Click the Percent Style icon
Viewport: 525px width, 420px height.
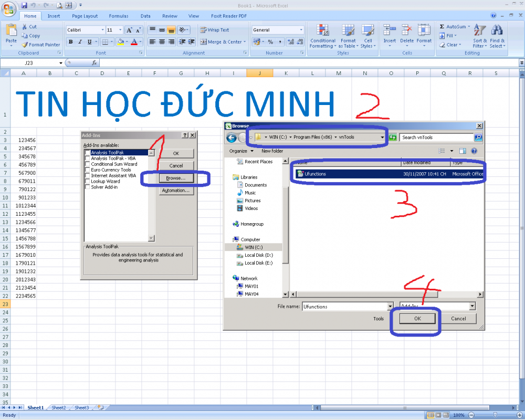click(270, 42)
